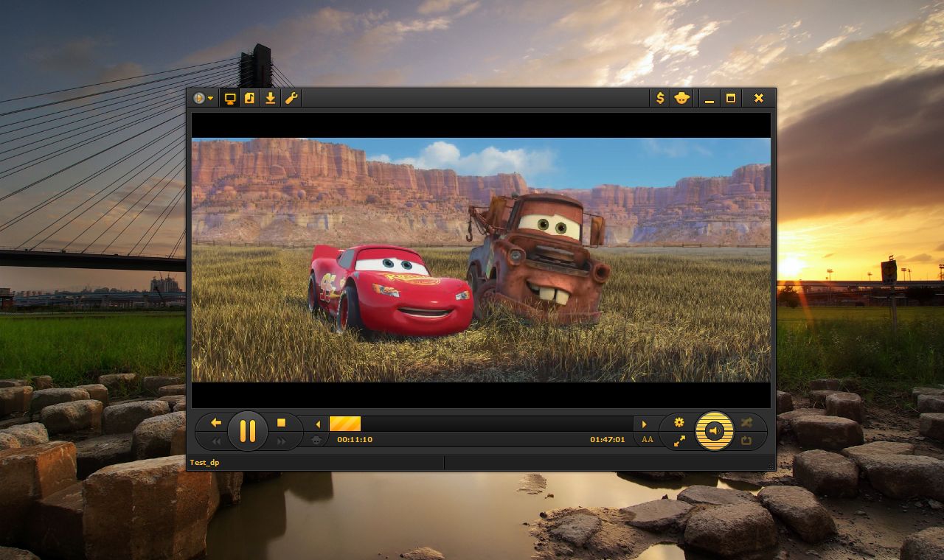Click the dollar sign icon
Screen dimensions: 944x560
[x=660, y=98]
